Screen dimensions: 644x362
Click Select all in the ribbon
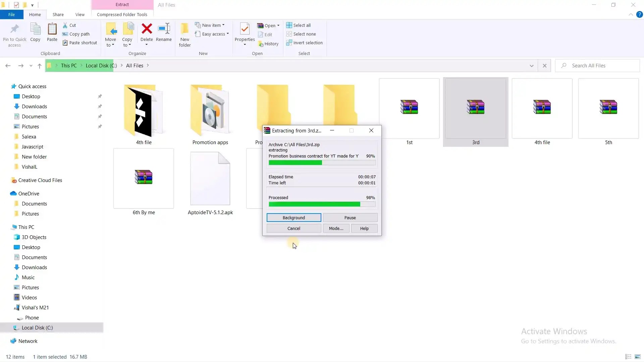tap(299, 25)
